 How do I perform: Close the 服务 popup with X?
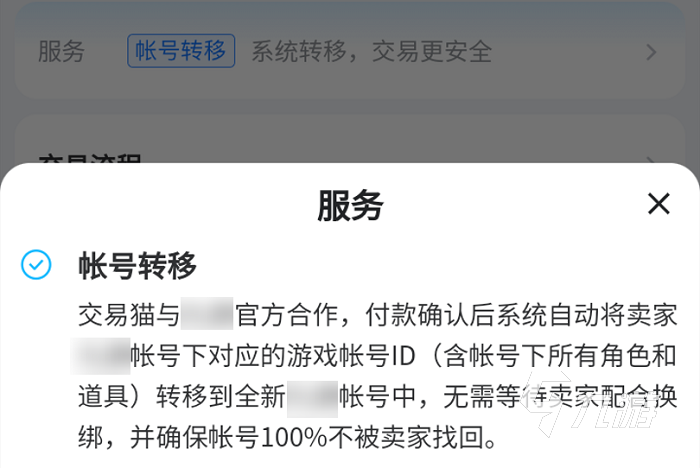point(658,204)
